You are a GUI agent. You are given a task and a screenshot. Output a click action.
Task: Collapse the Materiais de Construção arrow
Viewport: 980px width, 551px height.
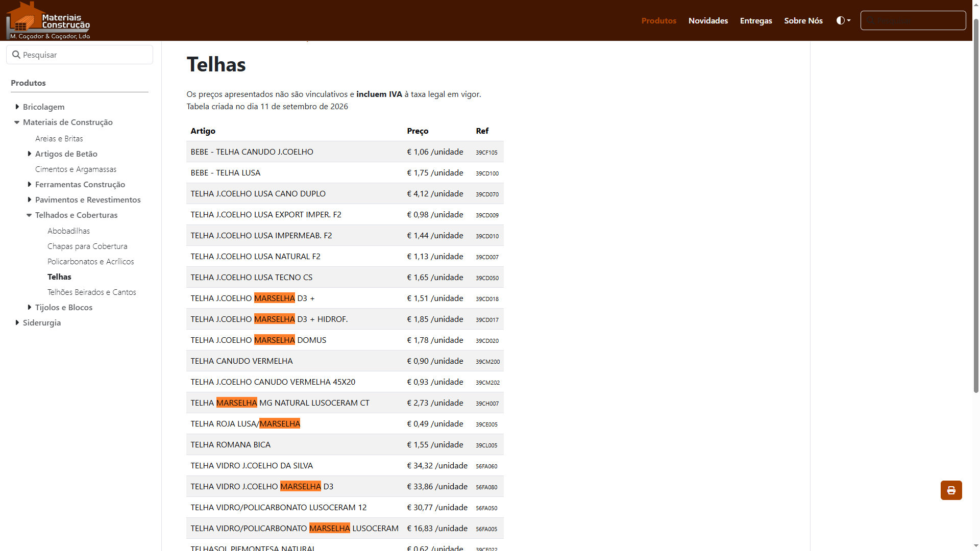coord(17,122)
